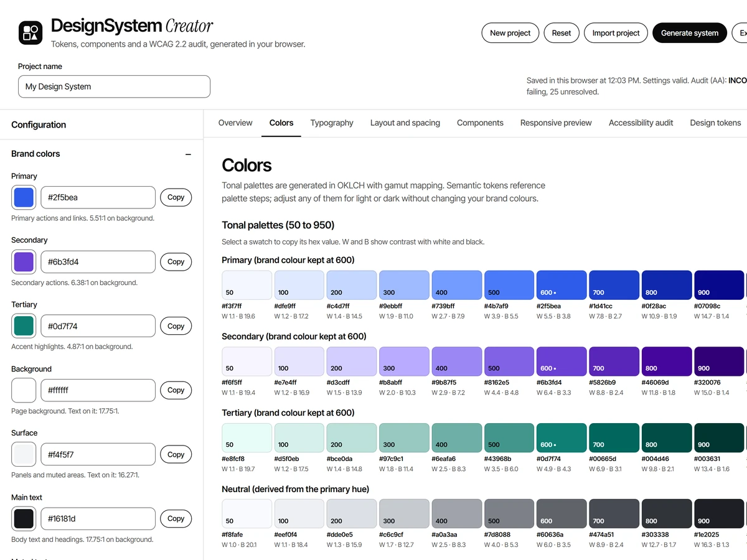Click the Configuration panel heading

pos(39,124)
